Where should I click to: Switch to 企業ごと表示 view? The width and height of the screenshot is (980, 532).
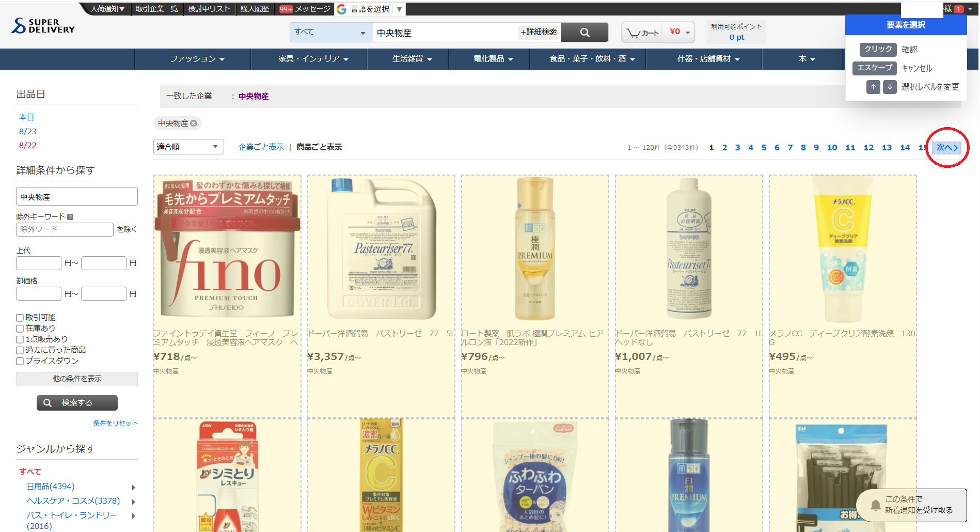[261, 147]
